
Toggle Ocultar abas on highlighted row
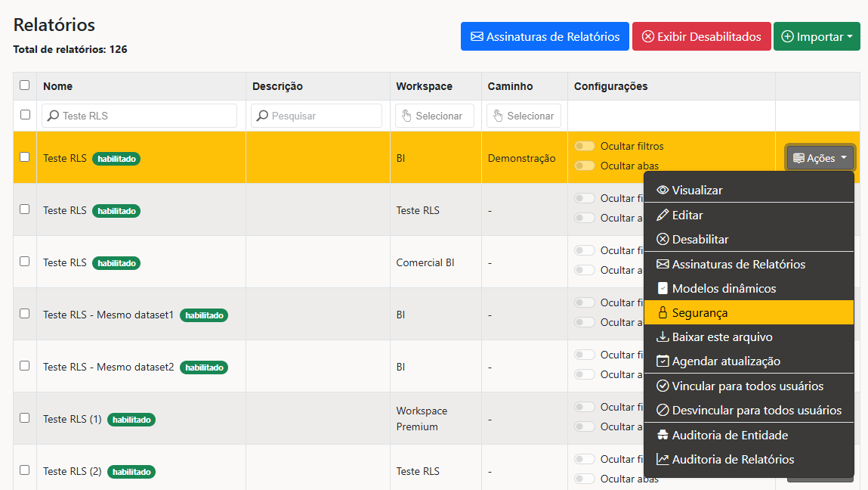(x=584, y=166)
